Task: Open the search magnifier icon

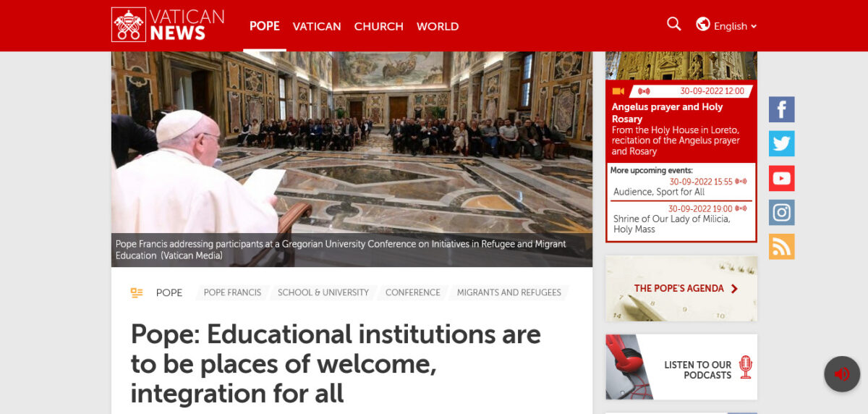Action: coord(674,24)
